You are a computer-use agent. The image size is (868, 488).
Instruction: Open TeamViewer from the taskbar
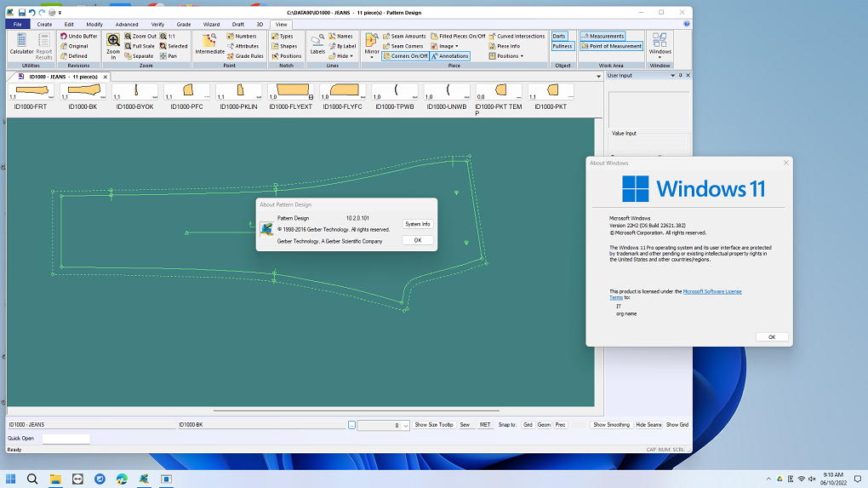(x=77, y=479)
